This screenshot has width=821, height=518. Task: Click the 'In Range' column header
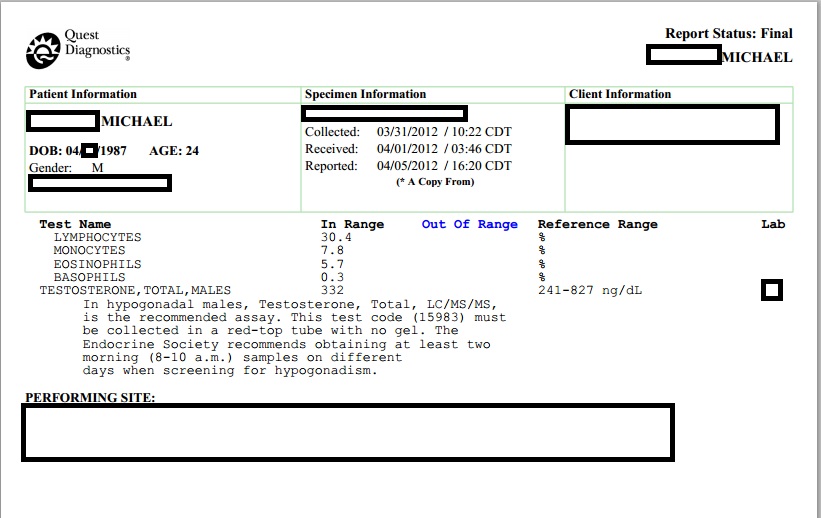(352, 224)
